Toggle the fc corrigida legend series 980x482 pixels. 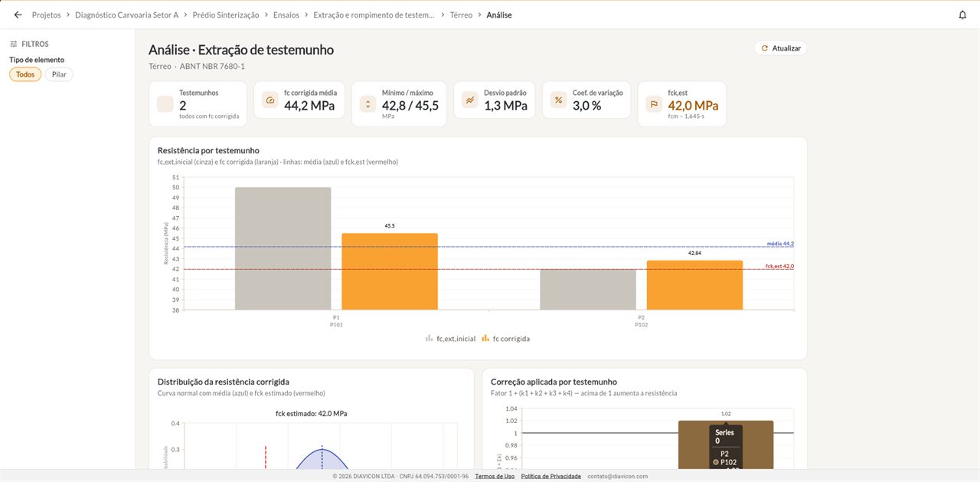pos(505,339)
